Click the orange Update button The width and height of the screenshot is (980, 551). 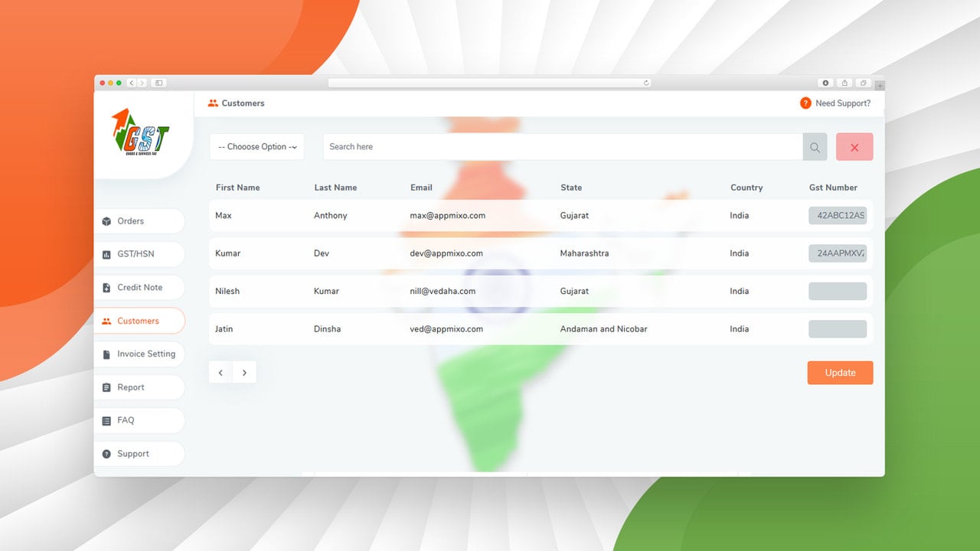point(840,373)
